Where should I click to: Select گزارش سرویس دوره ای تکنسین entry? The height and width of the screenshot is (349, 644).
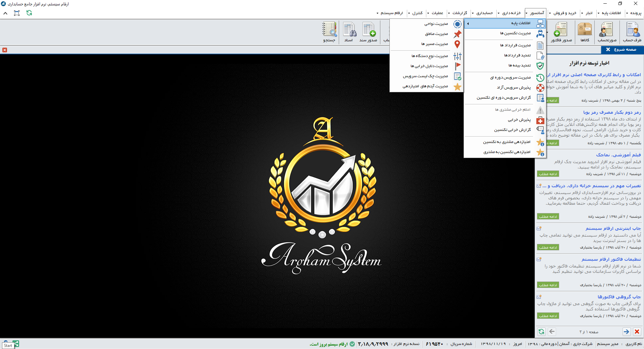(x=505, y=98)
